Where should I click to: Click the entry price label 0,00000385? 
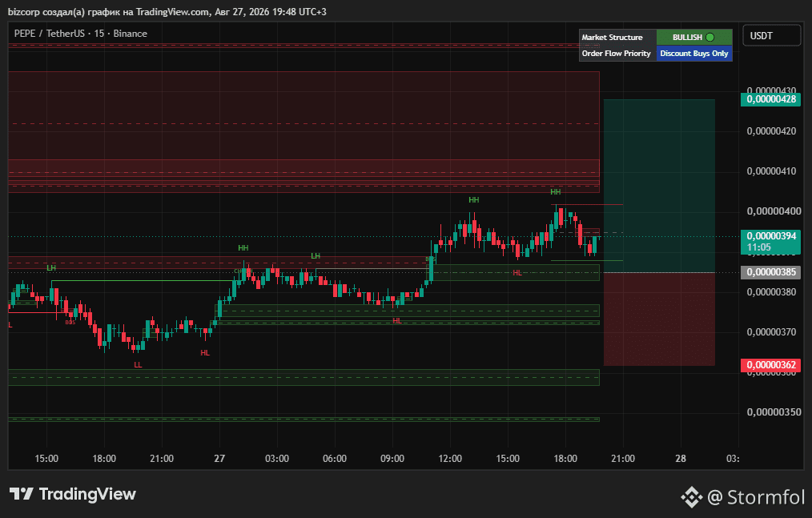[771, 272]
